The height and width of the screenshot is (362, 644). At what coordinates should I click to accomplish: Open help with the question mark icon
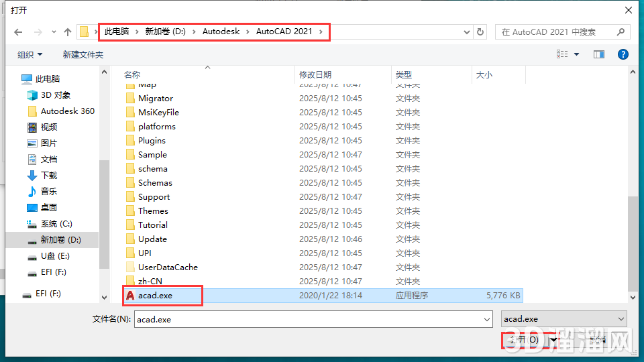point(623,54)
